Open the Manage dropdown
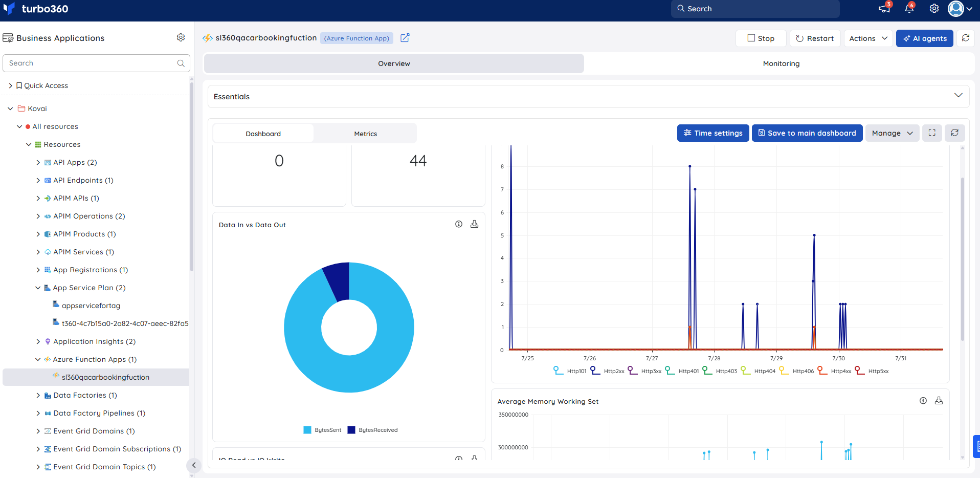The image size is (980, 478). pyautogui.click(x=892, y=133)
